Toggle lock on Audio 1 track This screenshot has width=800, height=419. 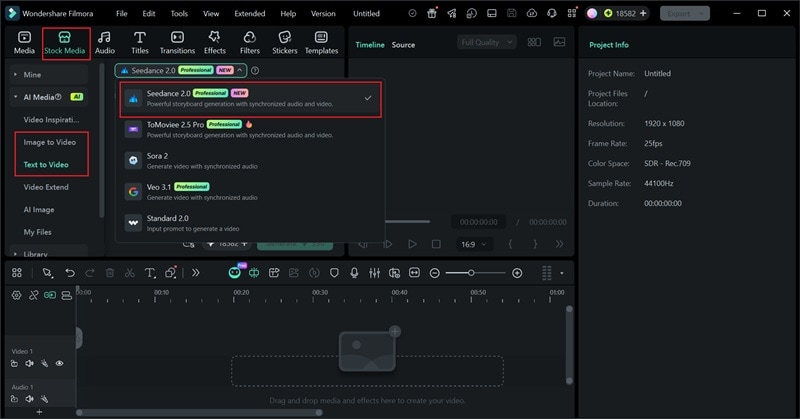14,399
